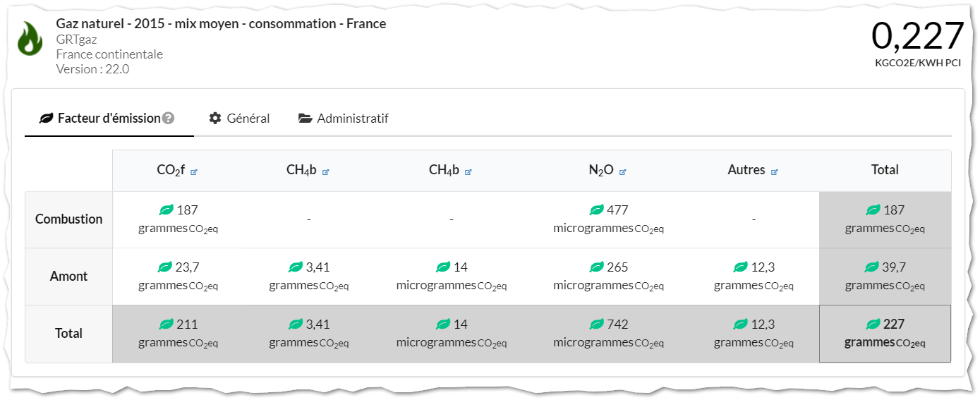Image resolution: width=980 pixels, height=400 pixels.
Task: Open external link icon next to N2O
Action: 622,171
